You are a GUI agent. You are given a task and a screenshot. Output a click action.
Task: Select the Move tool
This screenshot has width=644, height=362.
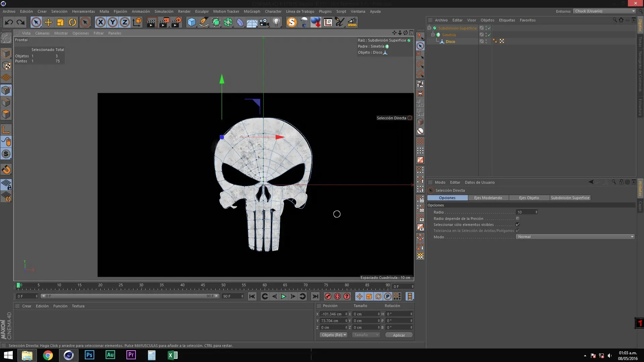(x=48, y=22)
